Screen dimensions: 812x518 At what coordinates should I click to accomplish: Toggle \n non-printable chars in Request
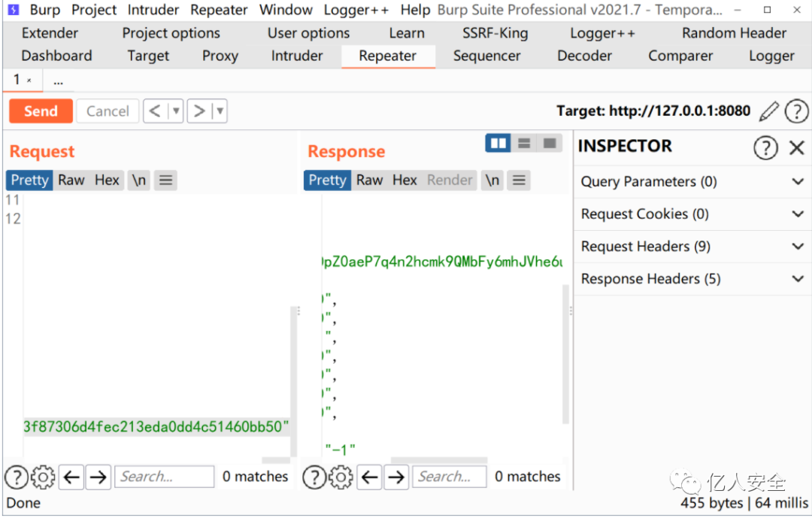coord(139,180)
